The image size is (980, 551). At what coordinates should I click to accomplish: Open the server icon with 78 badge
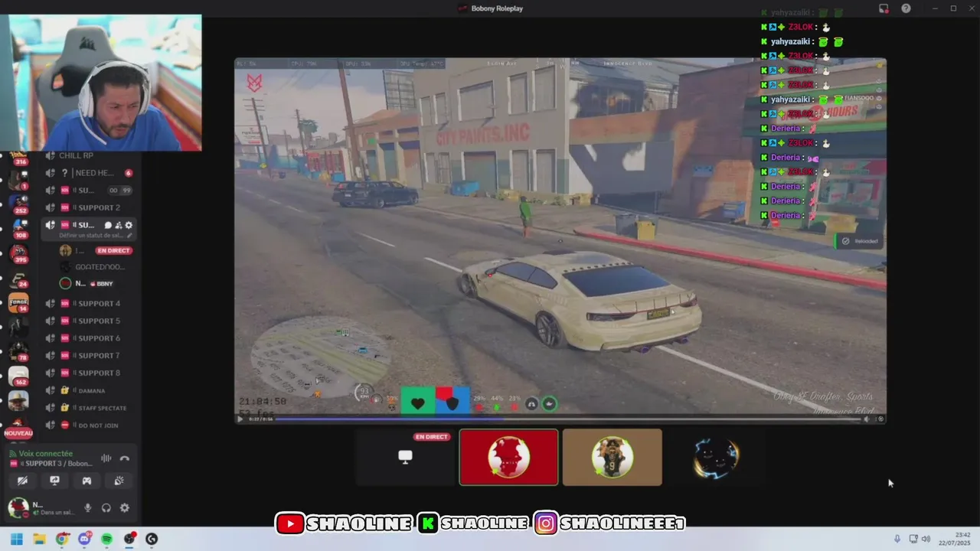pyautogui.click(x=18, y=350)
